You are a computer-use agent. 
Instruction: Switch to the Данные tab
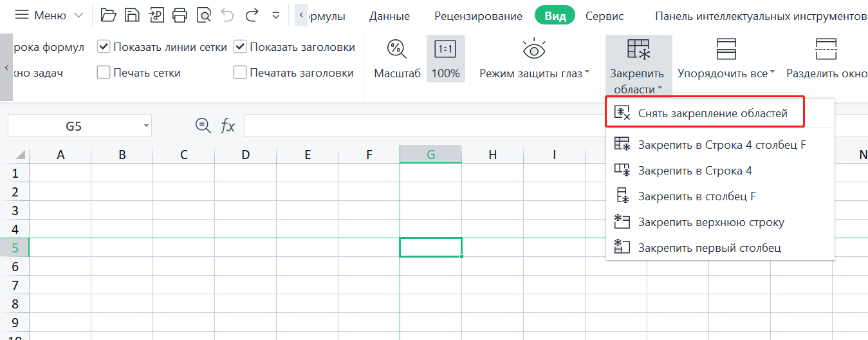(389, 16)
